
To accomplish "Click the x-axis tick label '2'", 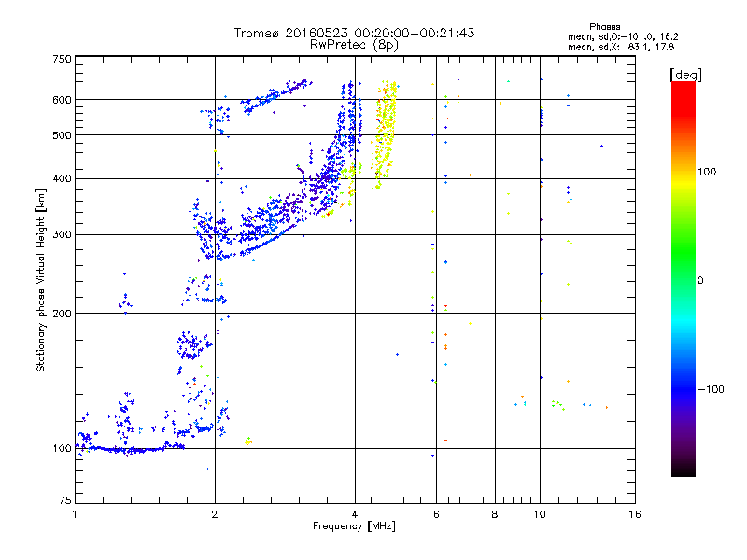I will pos(215,514).
